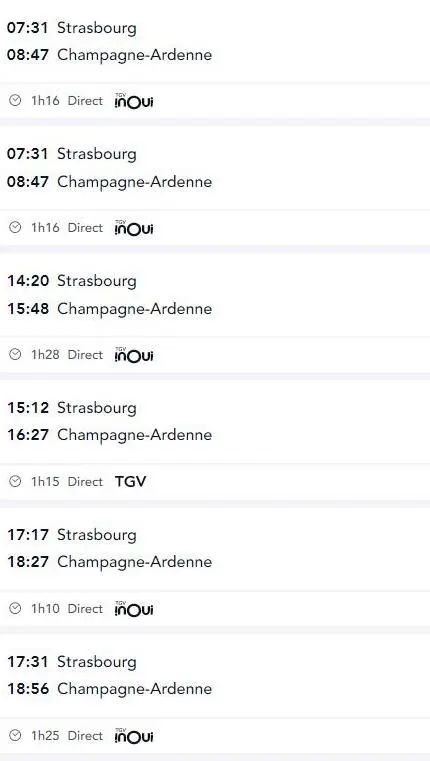Click the clock icon beside 1h15 duration
Screen dimensions: 430x761
coord(16,481)
